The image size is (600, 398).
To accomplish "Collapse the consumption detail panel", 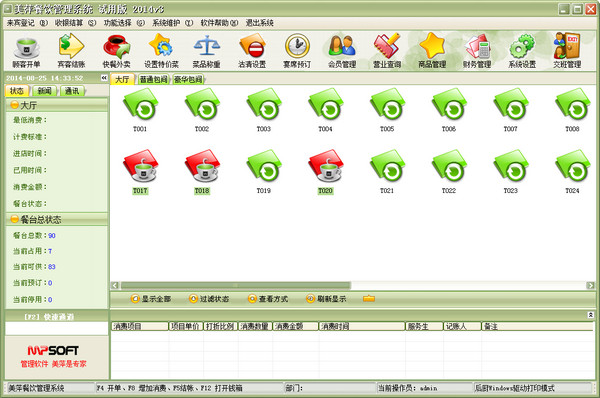I will click(590, 315).
